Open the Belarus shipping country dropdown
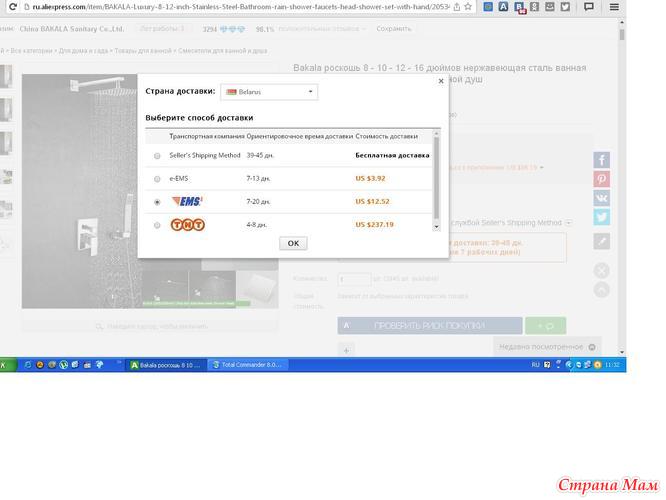Image resolution: width=666 pixels, height=500 pixels. click(x=269, y=92)
